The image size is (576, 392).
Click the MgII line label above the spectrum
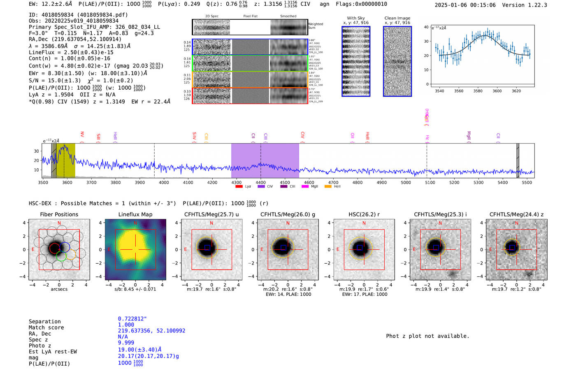click(469, 137)
